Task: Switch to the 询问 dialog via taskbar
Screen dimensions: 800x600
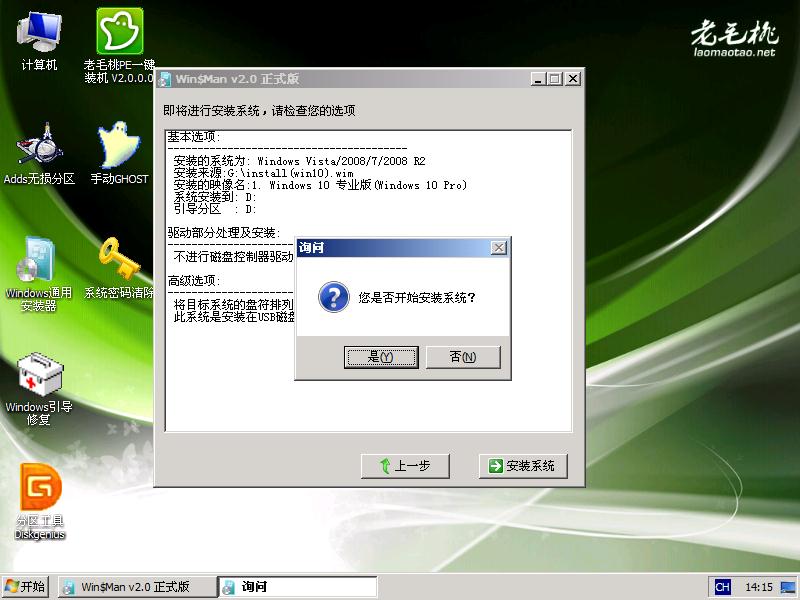Action: [x=300, y=587]
